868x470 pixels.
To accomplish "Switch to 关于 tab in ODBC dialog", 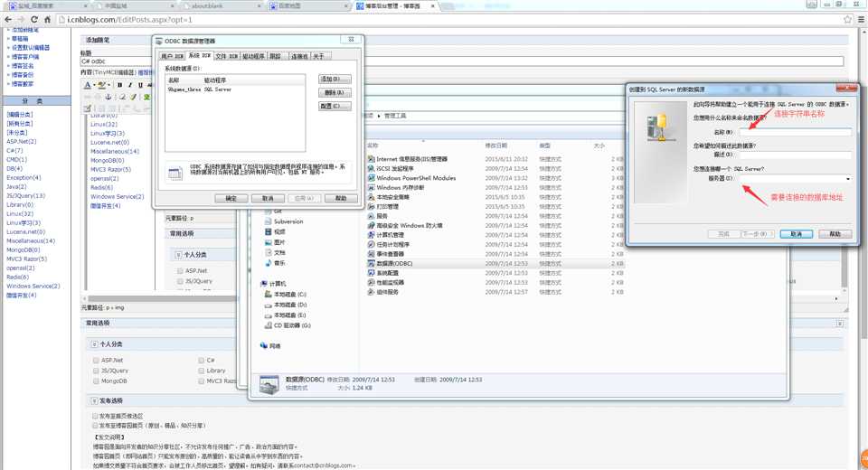I will click(320, 56).
